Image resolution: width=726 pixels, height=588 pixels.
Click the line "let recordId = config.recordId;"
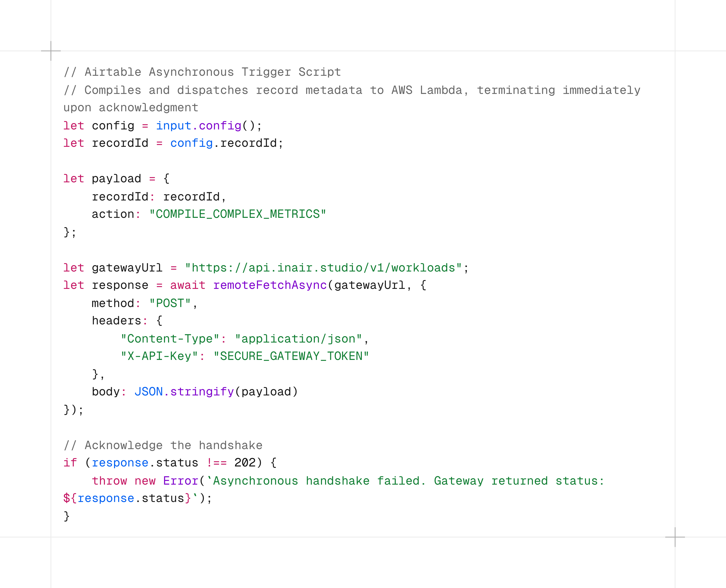[173, 143]
